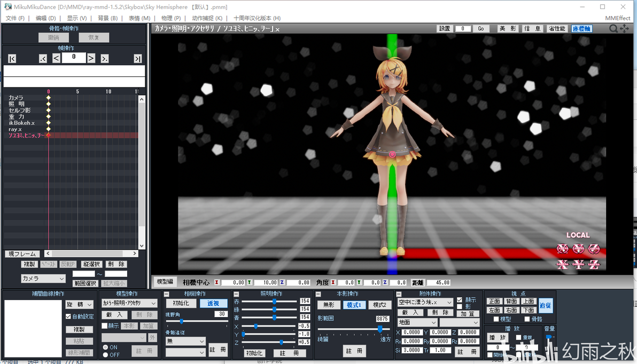Open the 地面 dropdown
The width and height of the screenshot is (637, 364).
point(417,322)
